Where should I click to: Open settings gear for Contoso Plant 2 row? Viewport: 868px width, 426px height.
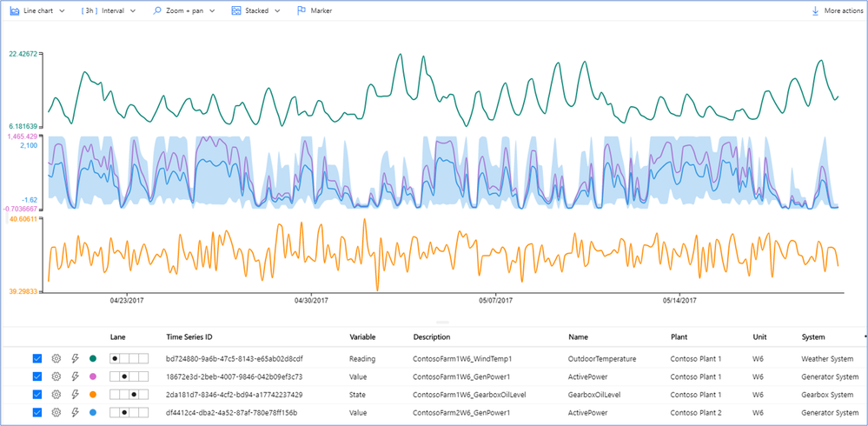pyautogui.click(x=56, y=413)
